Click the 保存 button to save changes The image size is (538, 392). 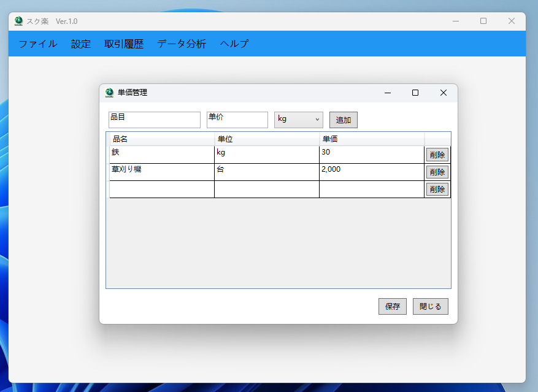tap(392, 306)
